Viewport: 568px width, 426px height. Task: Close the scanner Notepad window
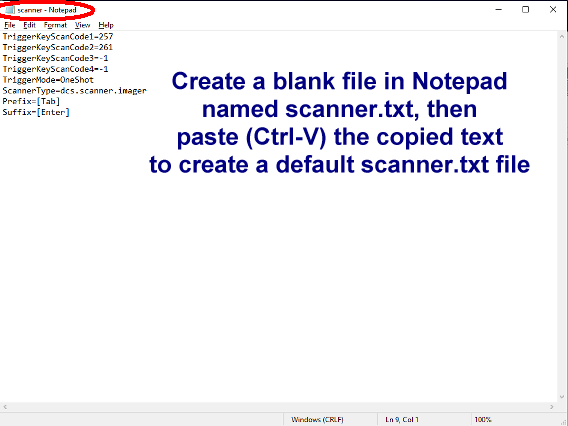coord(553,9)
